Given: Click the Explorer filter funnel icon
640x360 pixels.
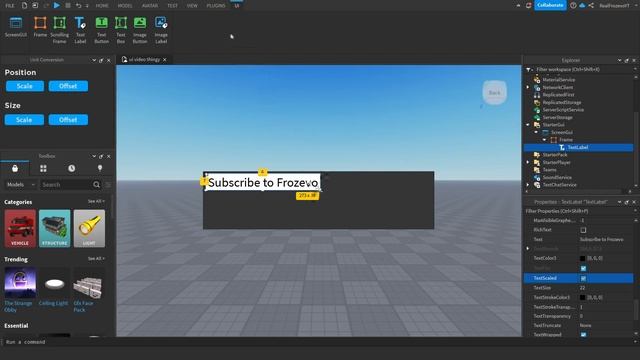Looking at the screenshot, I should [529, 69].
